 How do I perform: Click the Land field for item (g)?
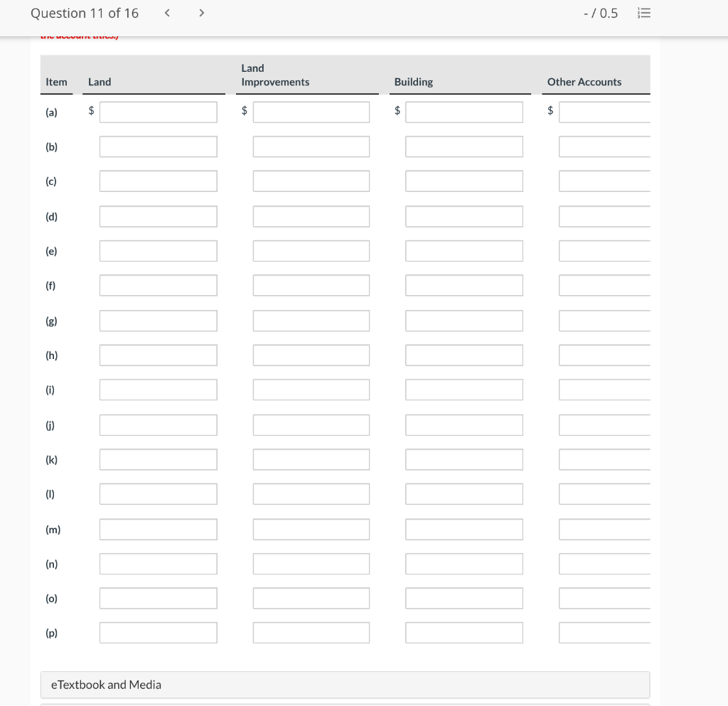(x=159, y=321)
